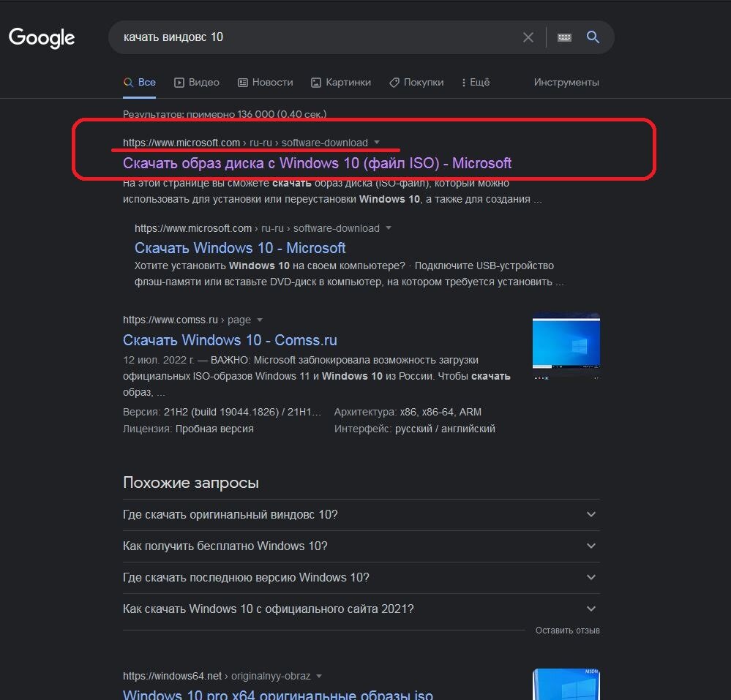Screen dimensions: 731x700
Task: Click the Похожие запросы heading
Action: [x=191, y=483]
